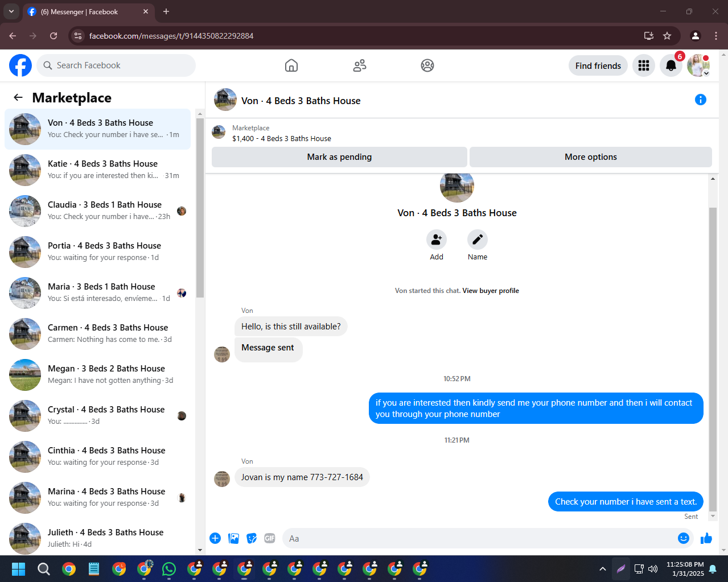Open a new browser tab
The width and height of the screenshot is (728, 582).
166,11
